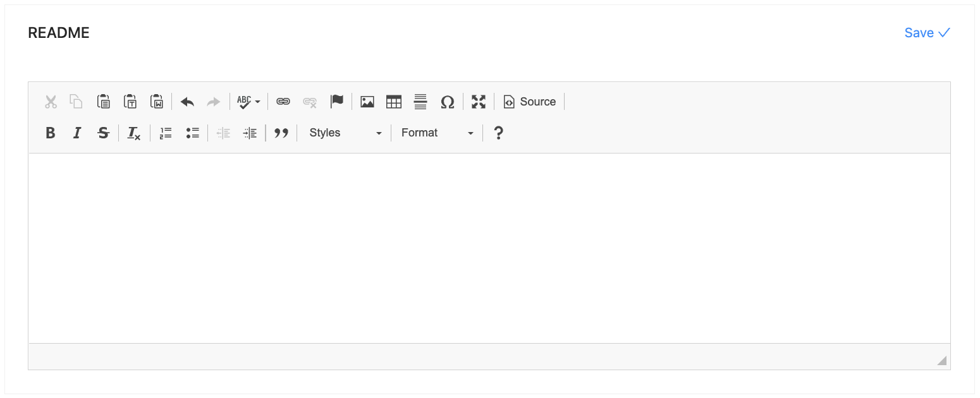Open the paragraph Format dropdown
Screen dimensions: 980x398
click(435, 133)
